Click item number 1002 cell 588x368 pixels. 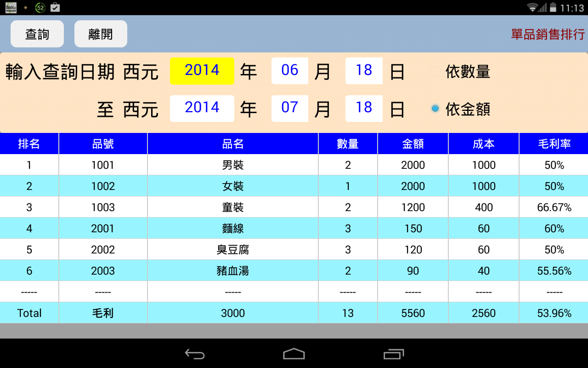tap(103, 186)
